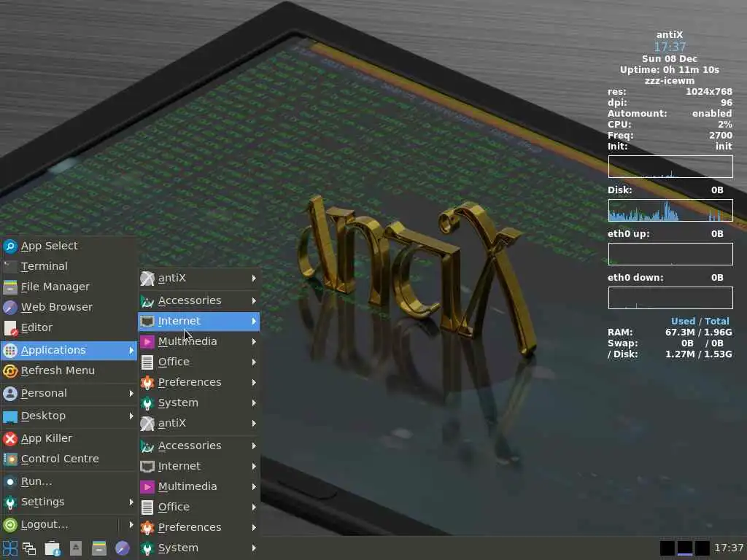The image size is (747, 560).
Task: Click the '1024x768' resolution value
Action: coord(709,91)
